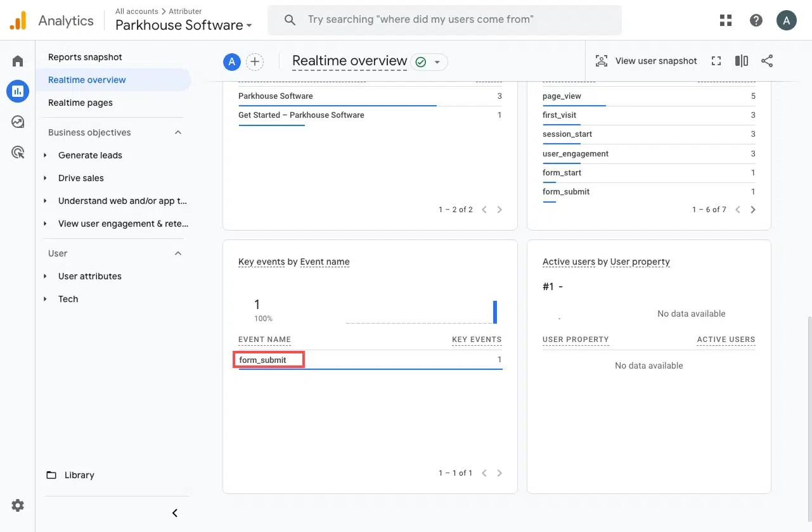Click the View user snapshot button
Image resolution: width=812 pixels, height=532 pixels.
coord(646,61)
